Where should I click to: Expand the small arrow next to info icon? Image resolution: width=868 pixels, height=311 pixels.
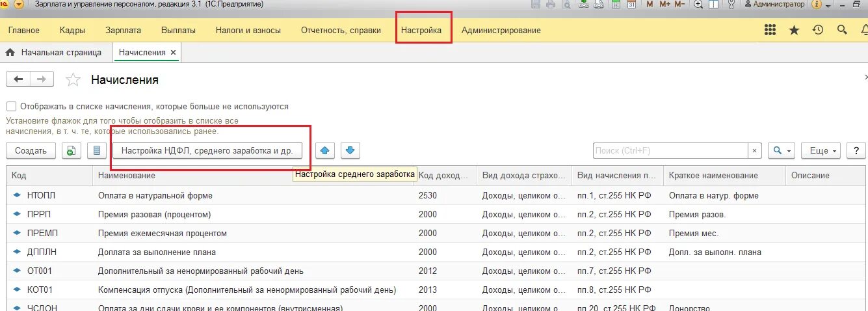pyautogui.click(x=828, y=6)
